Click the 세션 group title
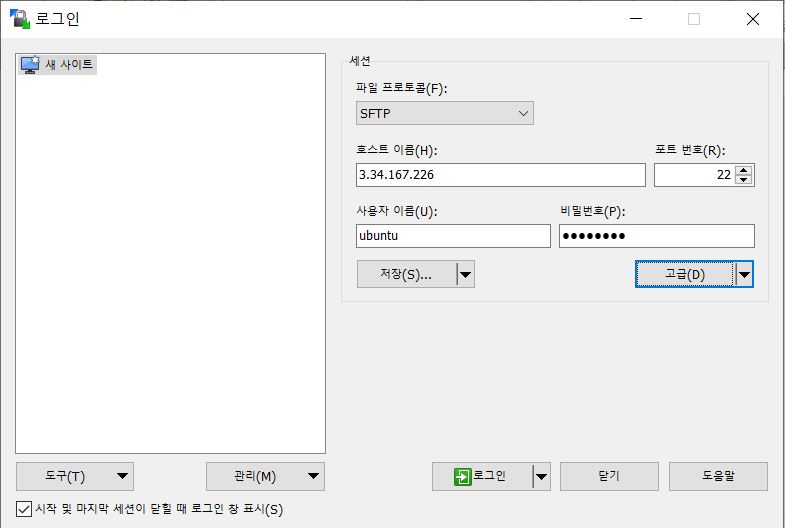This screenshot has width=785, height=528. coord(360,61)
